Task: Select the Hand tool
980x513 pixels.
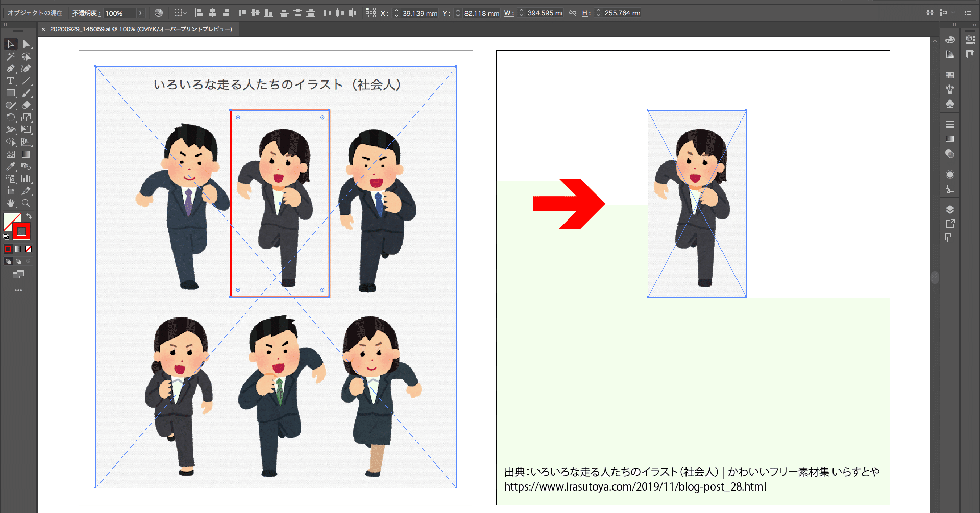Action: [10, 203]
